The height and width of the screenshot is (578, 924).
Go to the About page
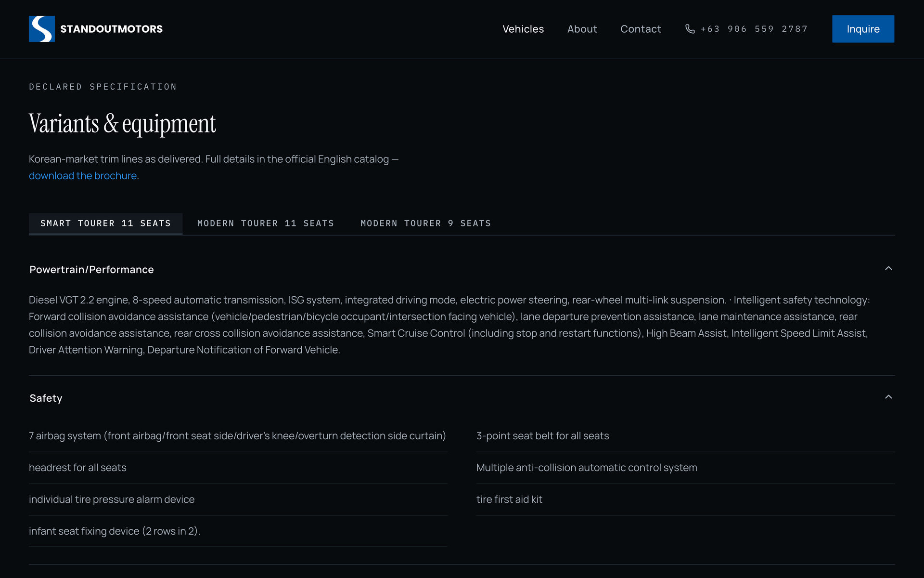(x=582, y=29)
